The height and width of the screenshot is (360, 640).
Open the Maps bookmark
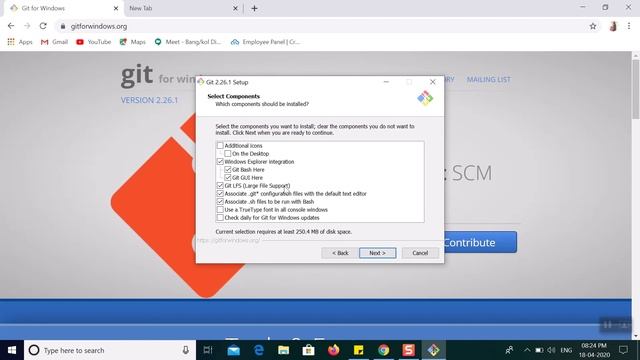133,42
